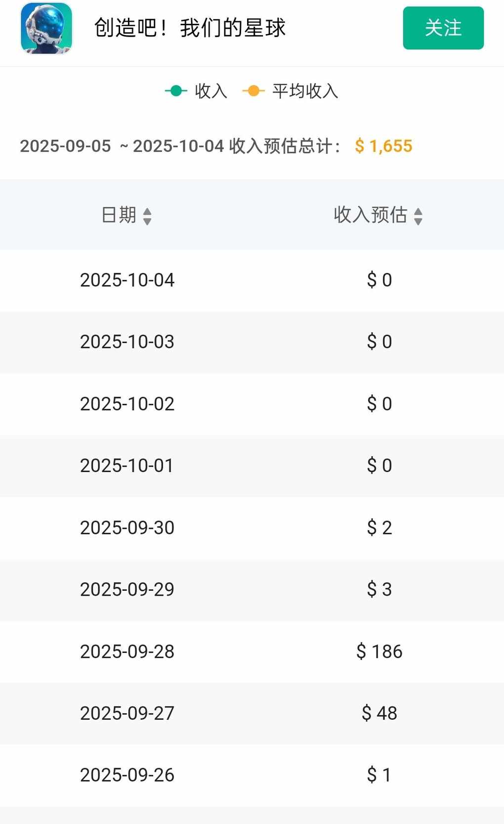This screenshot has height=824, width=504.
Task: Click the 2025-09-26 date cell
Action: [127, 775]
